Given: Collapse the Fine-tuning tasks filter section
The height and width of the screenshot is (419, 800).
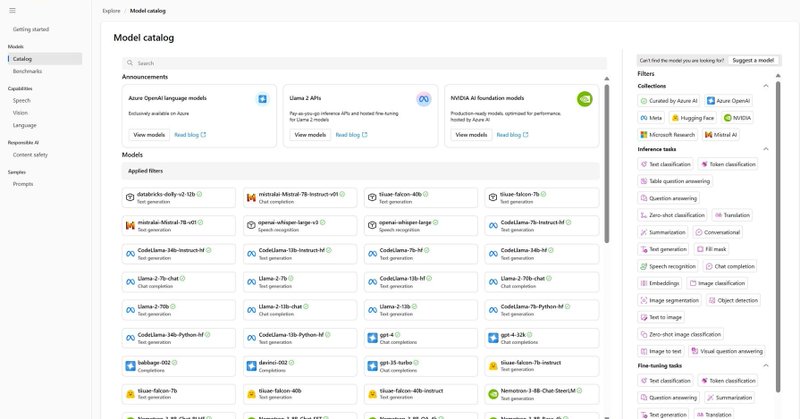Looking at the screenshot, I should [x=766, y=365].
